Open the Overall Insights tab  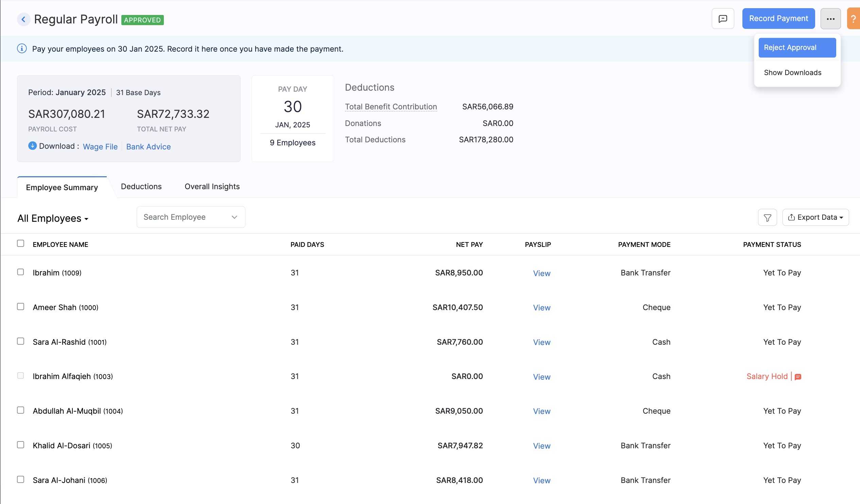[211, 186]
